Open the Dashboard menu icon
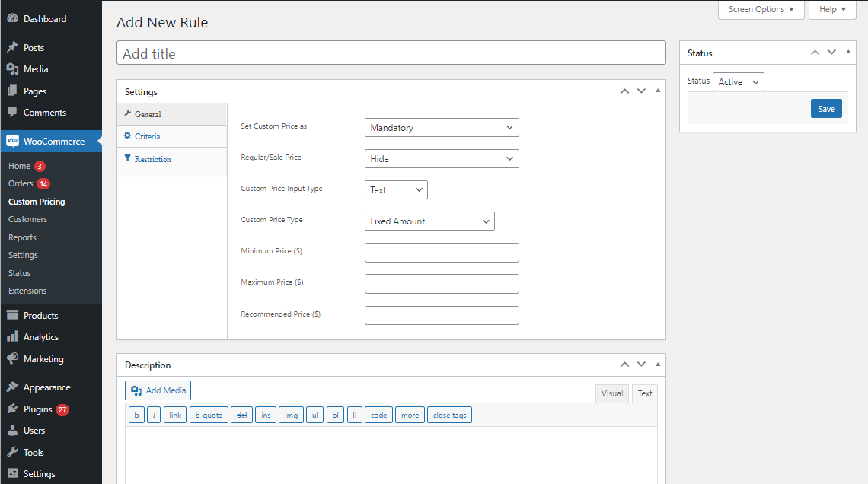The image size is (868, 484). click(x=12, y=18)
